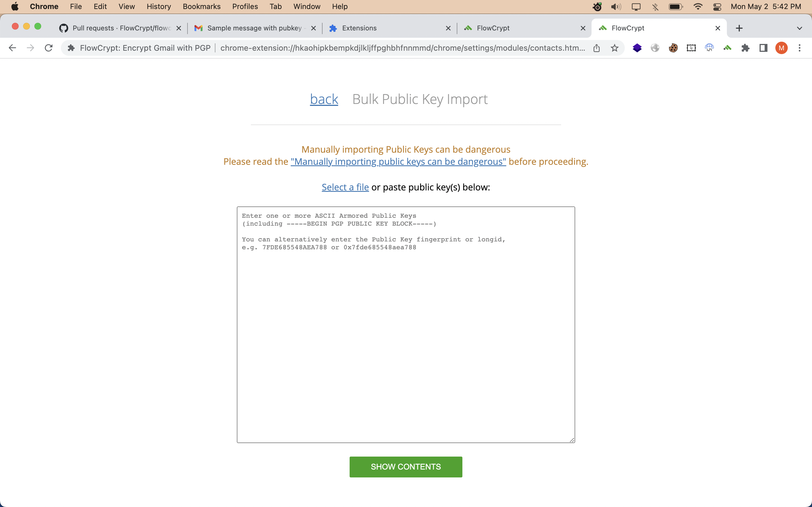
Task: Expand the tab search chevron
Action: pyautogui.click(x=800, y=28)
